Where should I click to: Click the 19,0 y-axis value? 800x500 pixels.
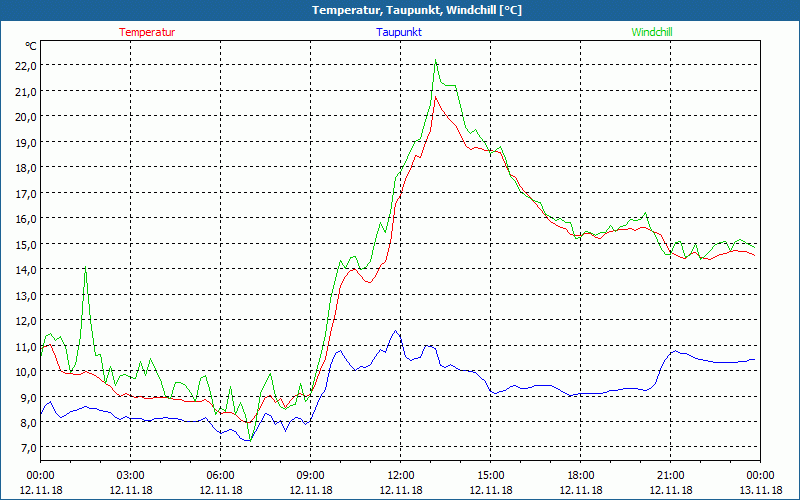pyautogui.click(x=26, y=142)
